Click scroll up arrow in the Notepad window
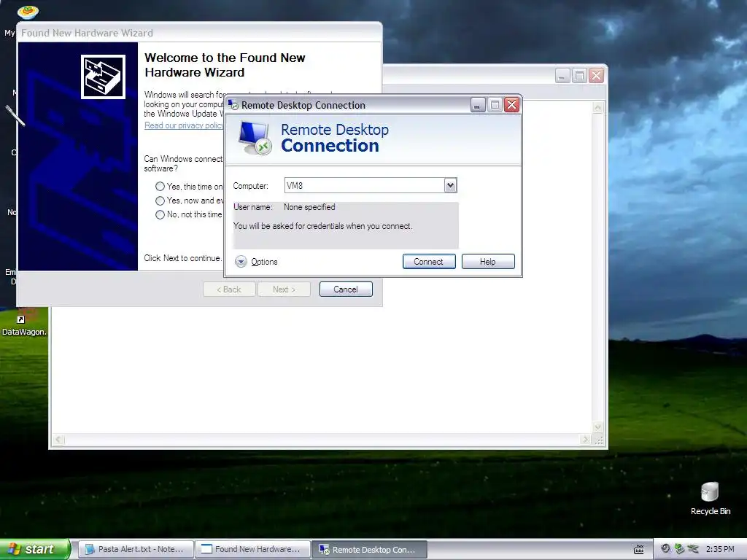This screenshot has width=747, height=560. (597, 108)
